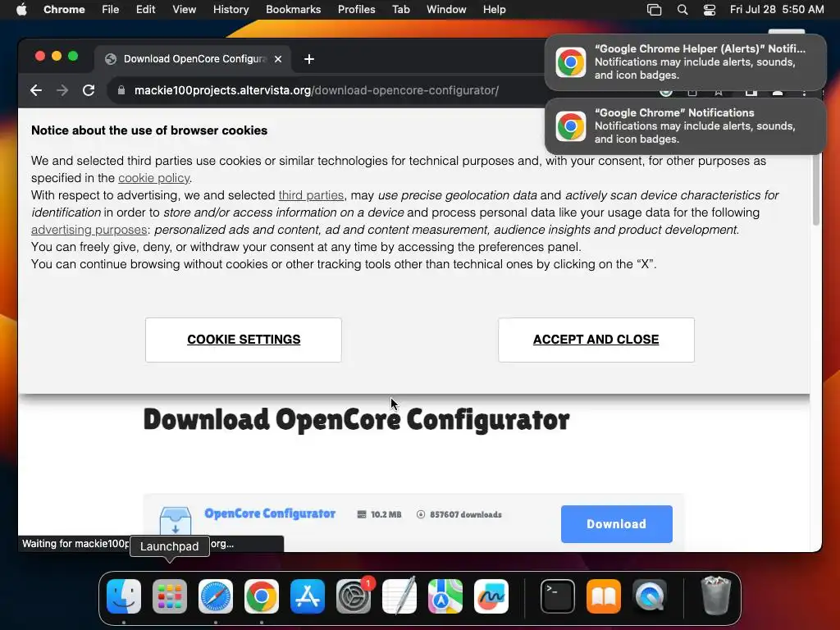
Task: Open Maps from the Dock
Action: pyautogui.click(x=445, y=596)
